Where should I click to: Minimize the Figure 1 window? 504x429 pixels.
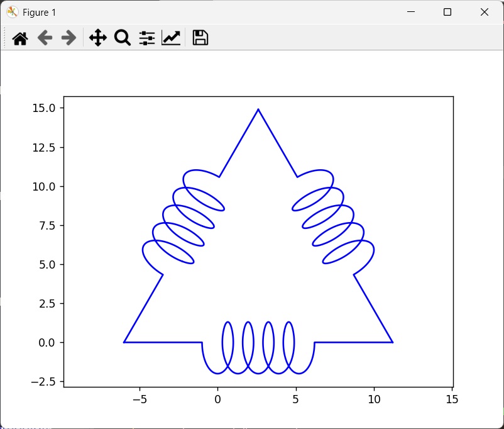click(411, 12)
